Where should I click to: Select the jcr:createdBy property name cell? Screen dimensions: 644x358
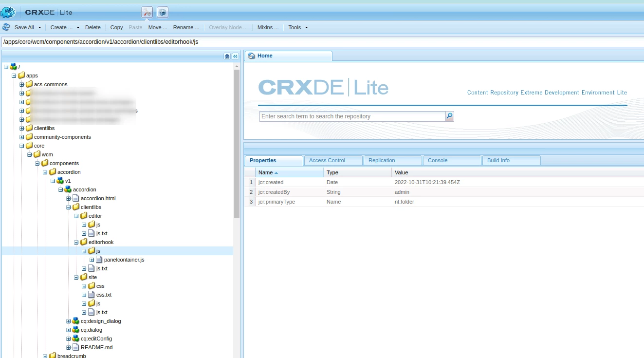pos(289,192)
